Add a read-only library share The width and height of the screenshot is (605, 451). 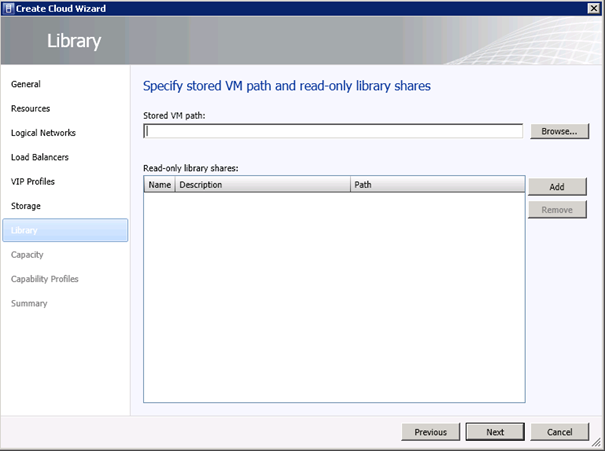click(557, 187)
